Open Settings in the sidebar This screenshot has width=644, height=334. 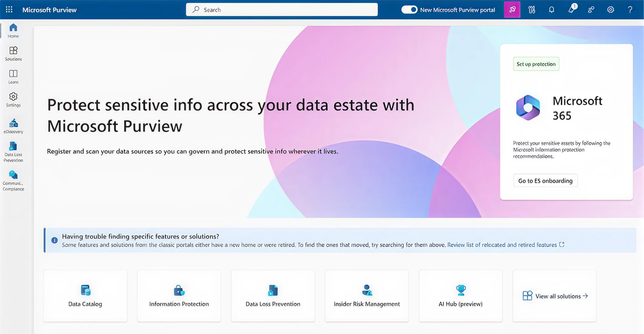tap(13, 100)
